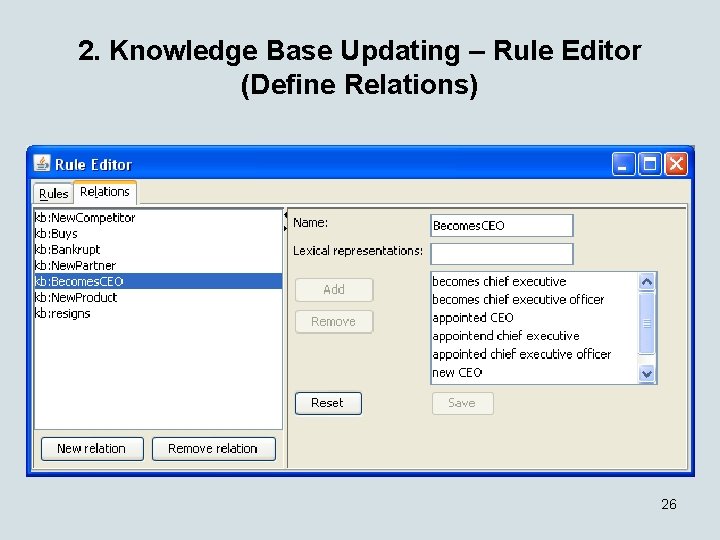Select 'becomes chief executive' lexical entry
The height and width of the screenshot is (540, 720).
click(x=534, y=281)
